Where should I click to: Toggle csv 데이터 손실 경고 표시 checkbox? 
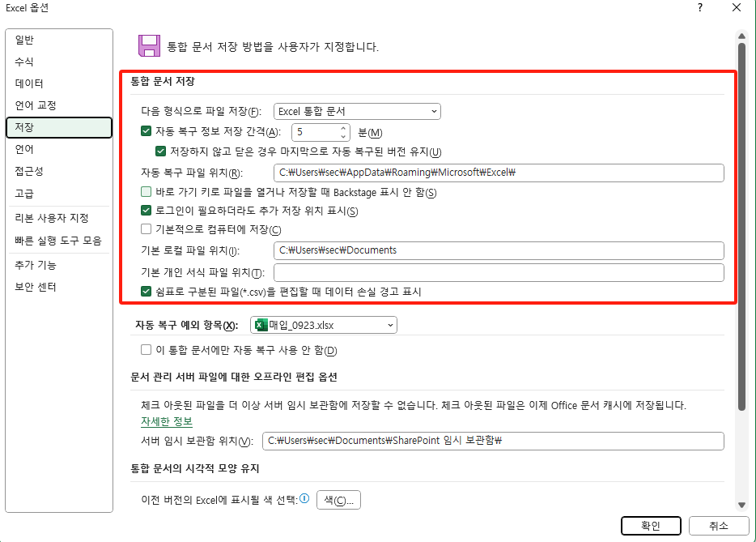click(146, 291)
